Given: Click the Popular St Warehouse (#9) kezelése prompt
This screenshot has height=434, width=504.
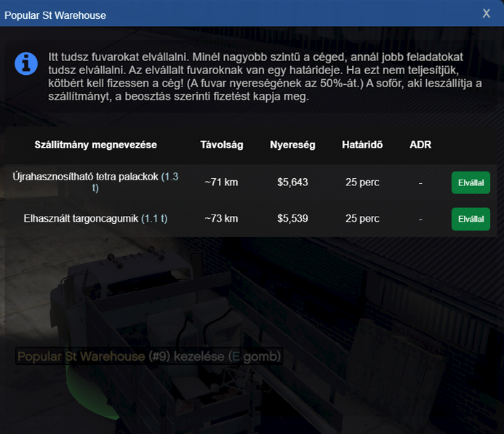Looking at the screenshot, I should click(x=148, y=356).
